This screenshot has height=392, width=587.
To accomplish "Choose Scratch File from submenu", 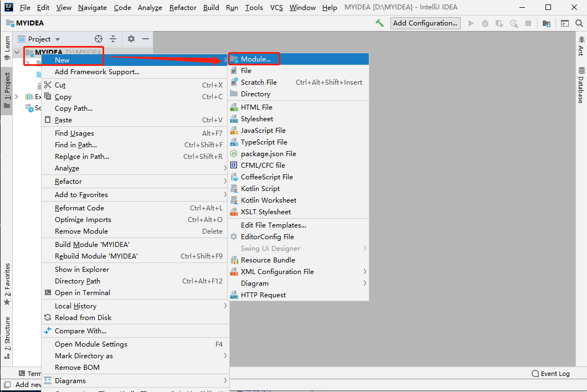I will (x=298, y=82).
